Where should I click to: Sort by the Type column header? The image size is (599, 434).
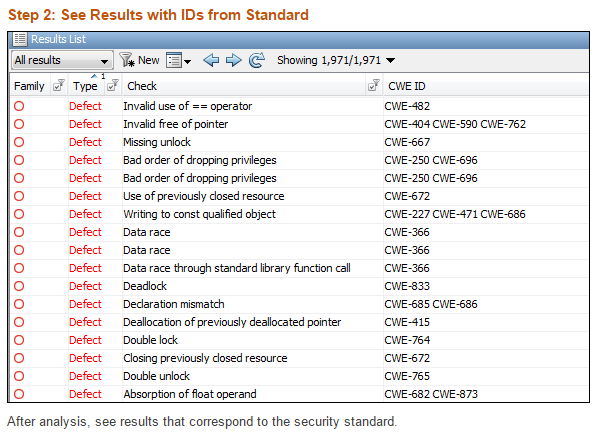tap(85, 86)
